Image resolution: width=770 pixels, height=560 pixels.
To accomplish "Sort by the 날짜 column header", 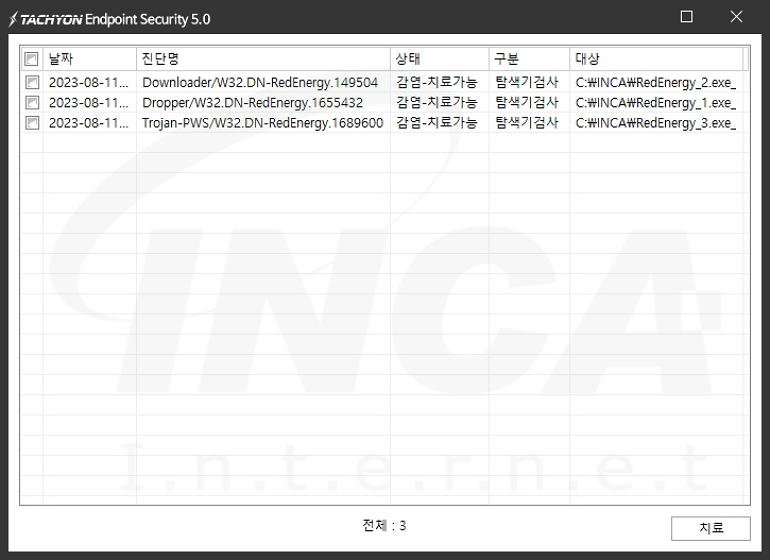I will coord(89,59).
